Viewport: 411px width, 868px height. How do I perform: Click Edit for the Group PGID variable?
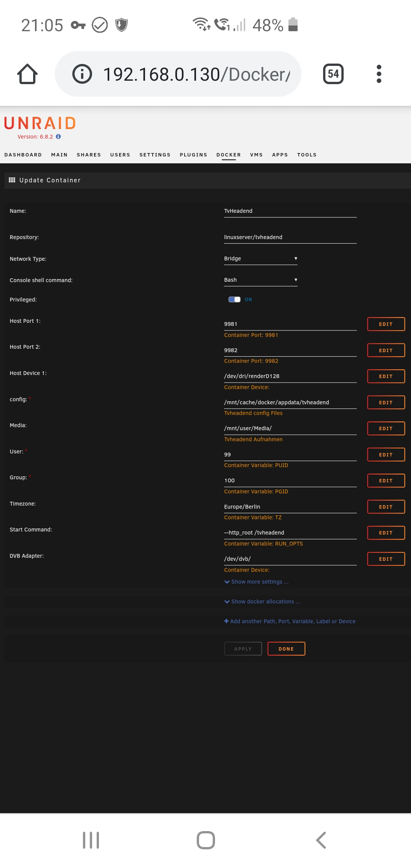pos(386,481)
